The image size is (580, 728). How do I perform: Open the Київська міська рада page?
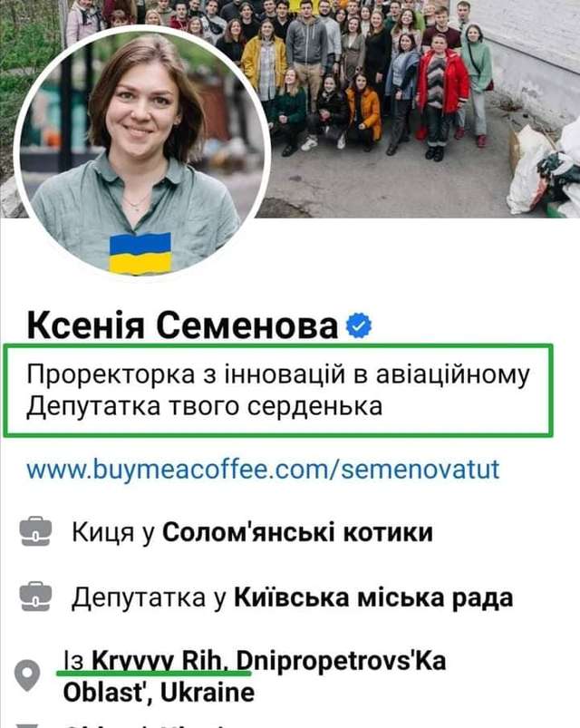point(373,597)
